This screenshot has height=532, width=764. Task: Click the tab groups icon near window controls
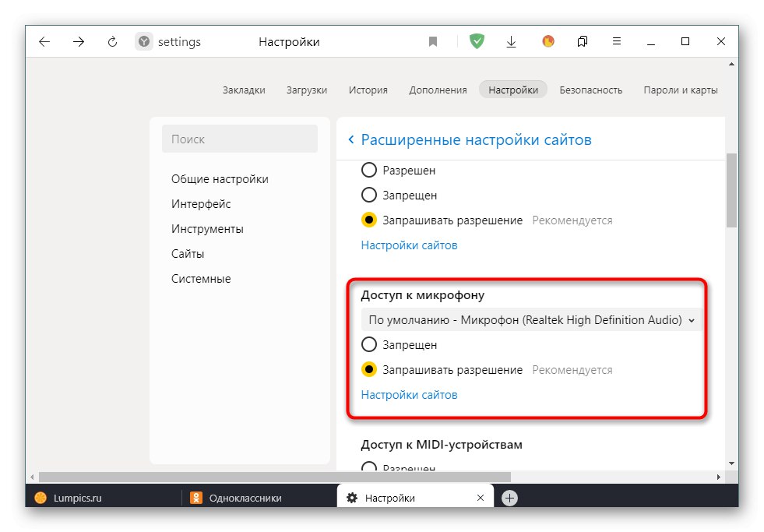[x=582, y=41]
